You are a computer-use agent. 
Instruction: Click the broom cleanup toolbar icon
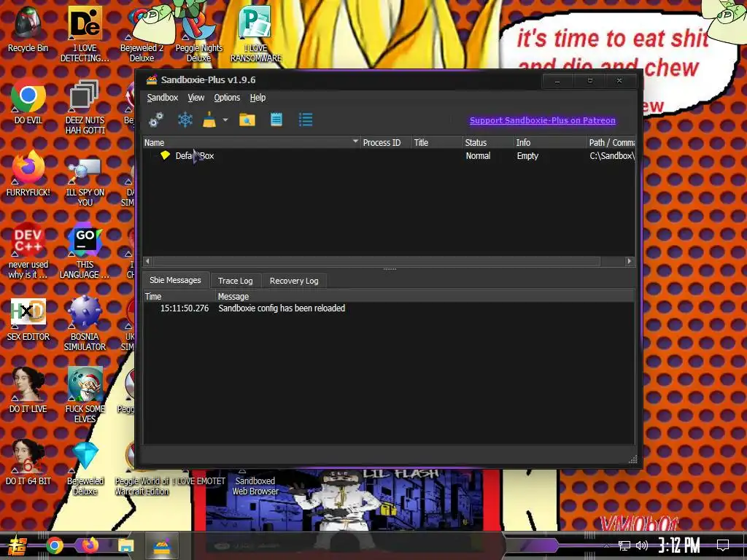click(209, 120)
